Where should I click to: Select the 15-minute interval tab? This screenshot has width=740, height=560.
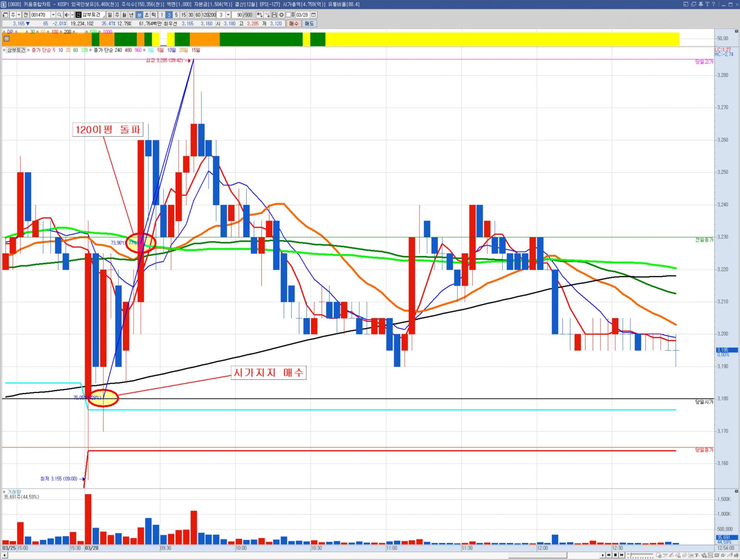click(x=183, y=15)
